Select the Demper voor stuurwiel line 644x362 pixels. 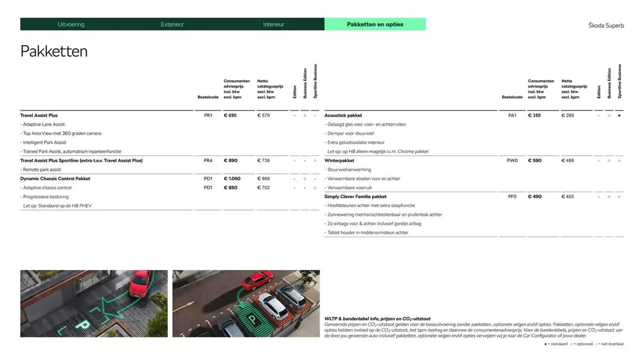pos(349,133)
